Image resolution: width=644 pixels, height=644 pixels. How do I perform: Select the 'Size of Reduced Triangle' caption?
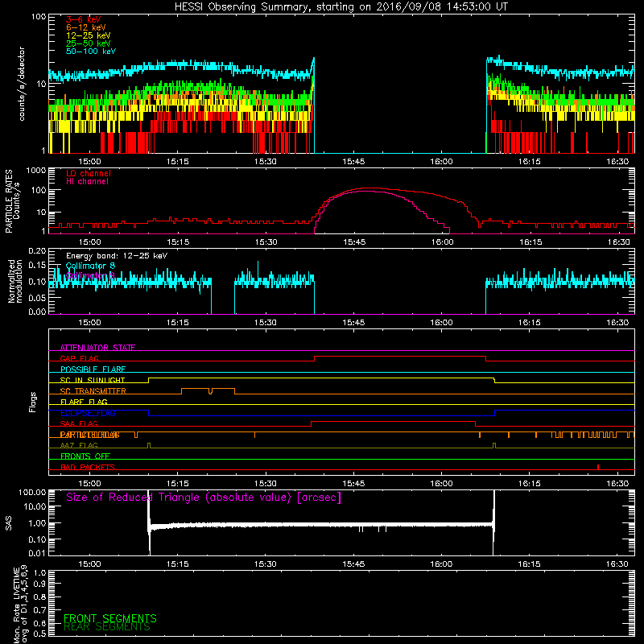pos(204,497)
